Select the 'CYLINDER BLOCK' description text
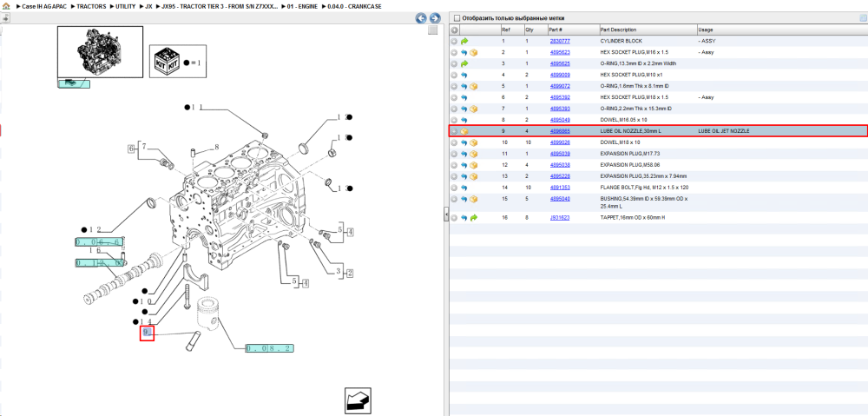868x416 pixels. tap(620, 41)
